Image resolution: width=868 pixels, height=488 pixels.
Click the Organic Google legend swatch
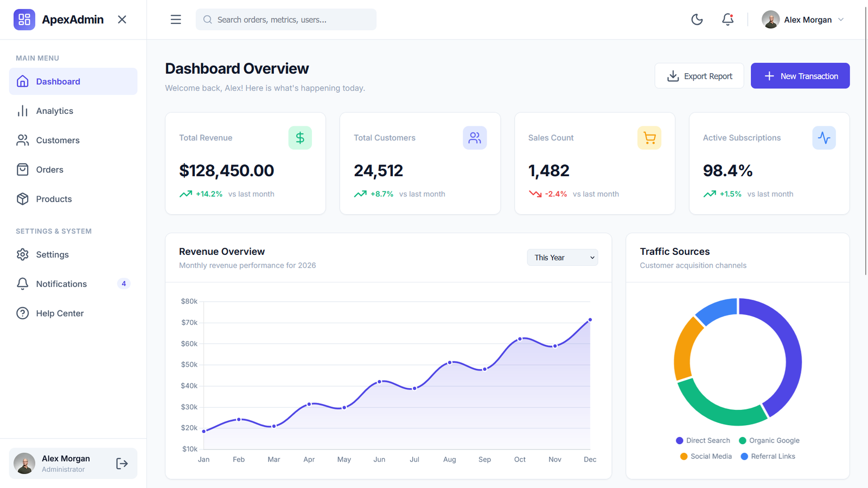[x=743, y=441]
